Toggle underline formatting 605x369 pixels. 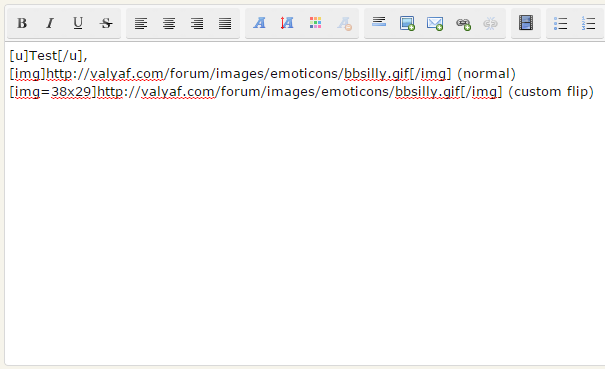pyautogui.click(x=78, y=23)
